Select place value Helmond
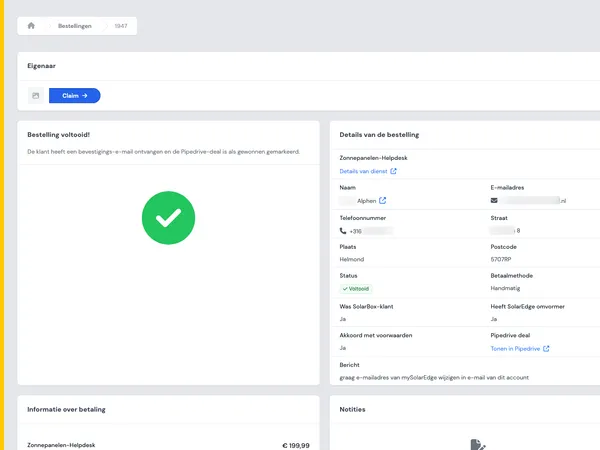Image resolution: width=600 pixels, height=450 pixels. [352, 259]
